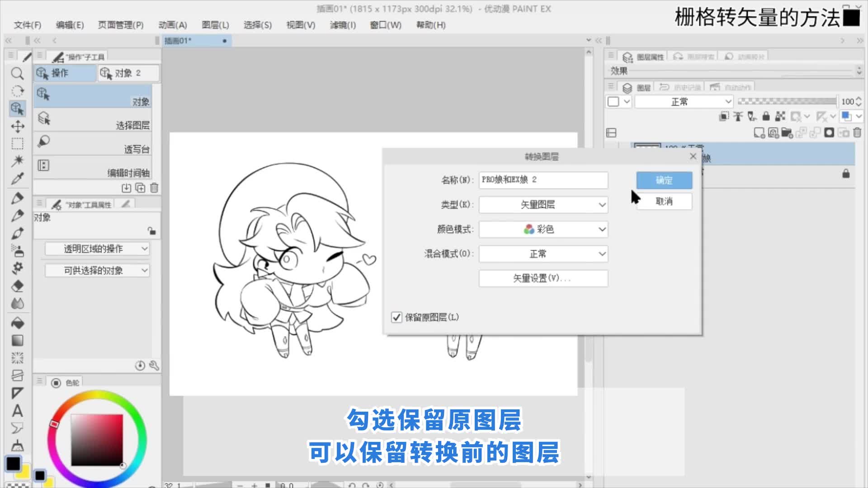Select the Rectangle selection marquee tool
Image resolution: width=868 pixels, height=488 pixels.
tap(17, 144)
